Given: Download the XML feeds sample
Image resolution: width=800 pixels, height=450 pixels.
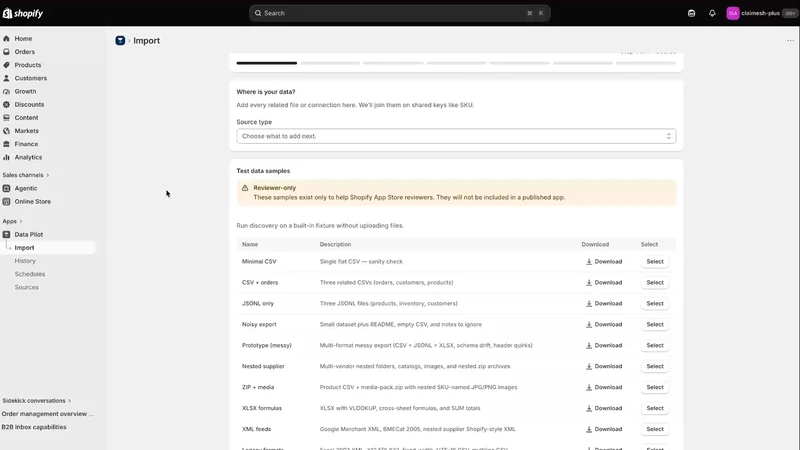Looking at the screenshot, I should click(604, 429).
